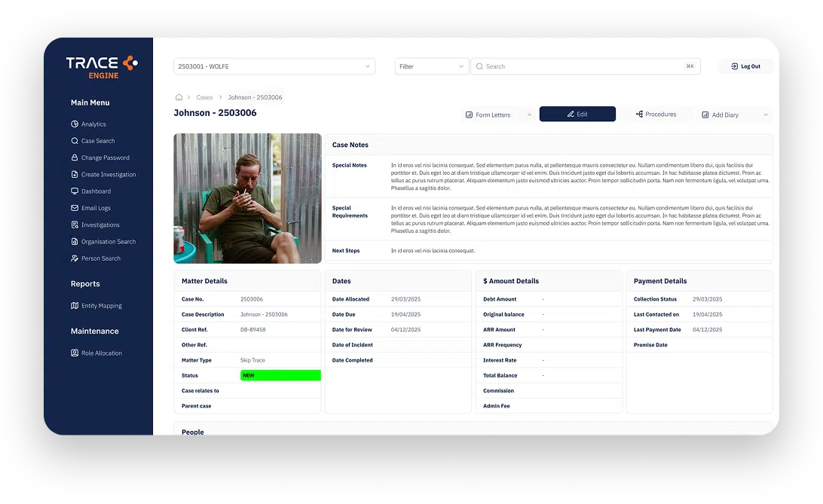Click the People section heading
Viewport: 823px width, 504px height.
click(x=193, y=432)
